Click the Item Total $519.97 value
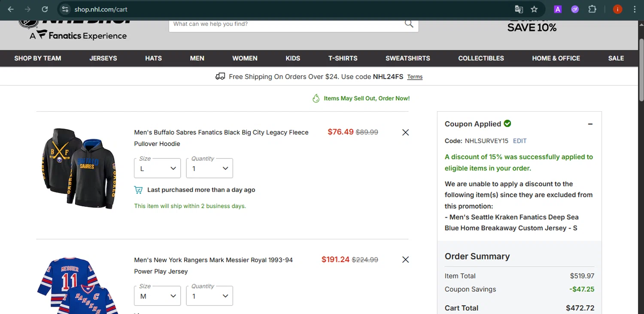Image resolution: width=644 pixels, height=314 pixels. 582,276
